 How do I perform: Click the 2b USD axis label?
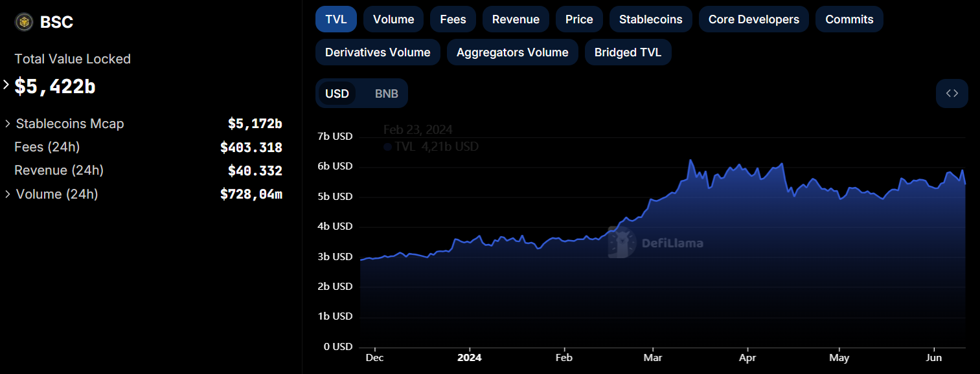pyautogui.click(x=335, y=286)
